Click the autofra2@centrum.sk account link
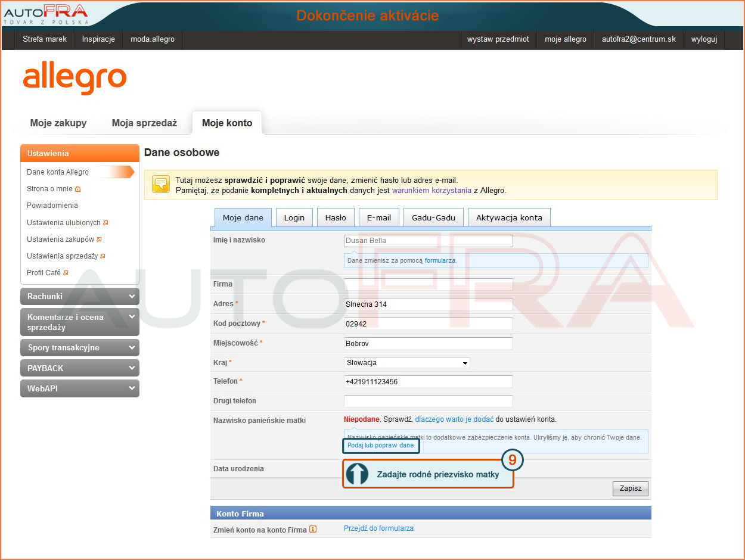 639,39
